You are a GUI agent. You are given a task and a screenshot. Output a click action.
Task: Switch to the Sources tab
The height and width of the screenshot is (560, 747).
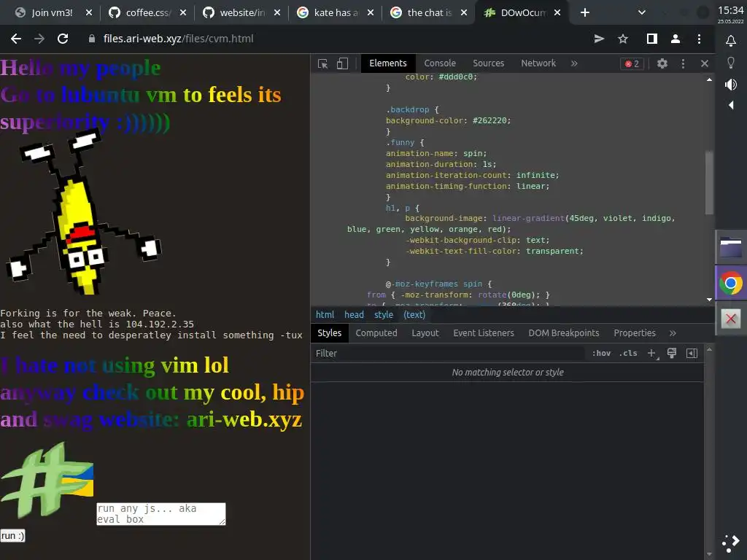point(488,63)
